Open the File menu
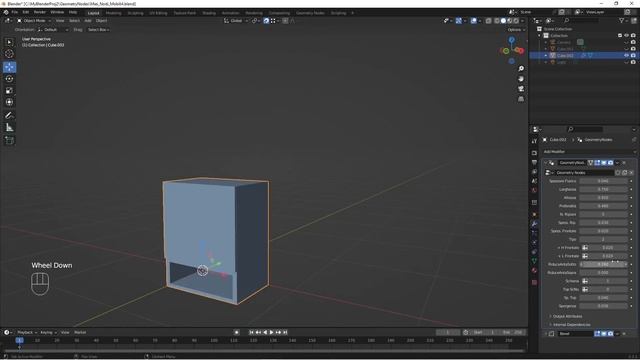640x360 pixels. (15, 12)
